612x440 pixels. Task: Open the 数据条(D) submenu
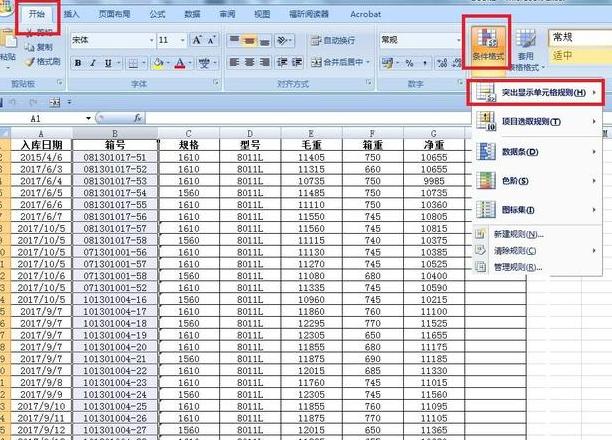(x=536, y=152)
